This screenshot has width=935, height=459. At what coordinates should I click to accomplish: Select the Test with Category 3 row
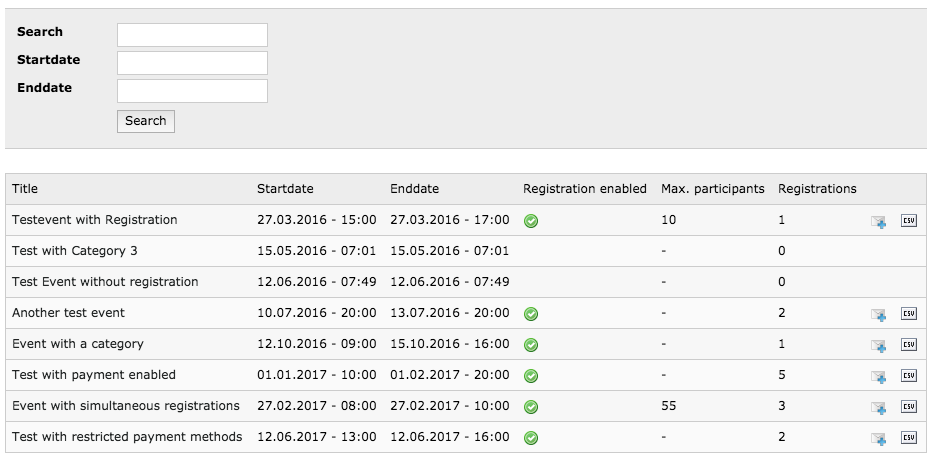(x=466, y=251)
